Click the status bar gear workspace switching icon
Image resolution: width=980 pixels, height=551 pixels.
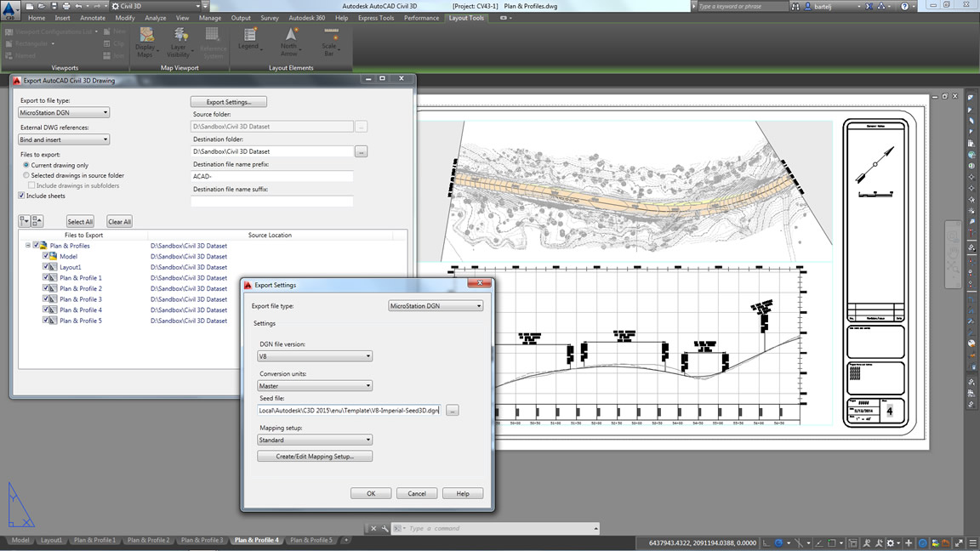[891, 543]
